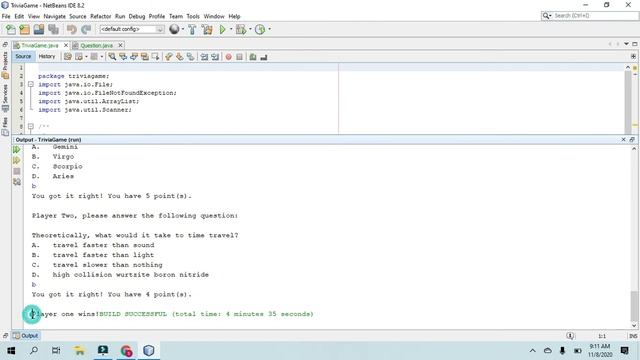
Task: Expand the Debug Project dropdown arrow
Action: pyautogui.click(x=250, y=29)
